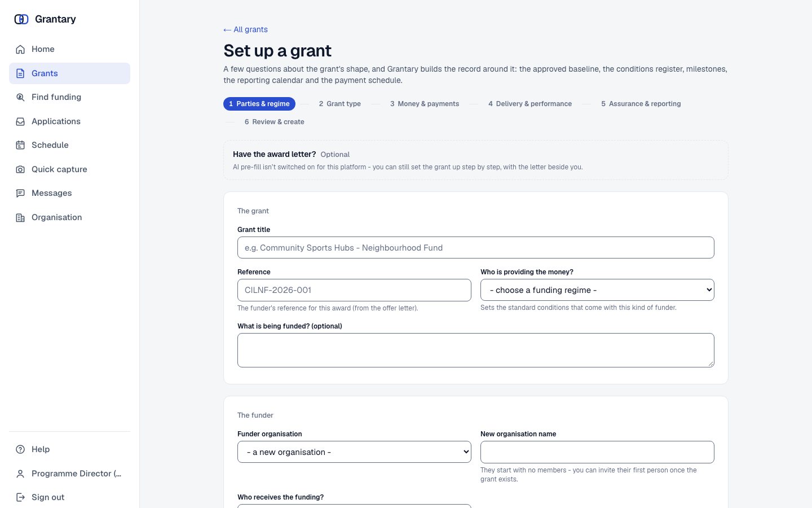Viewport: 812px width, 508px height.
Task: Click the Organisation building icon
Action: 20,217
